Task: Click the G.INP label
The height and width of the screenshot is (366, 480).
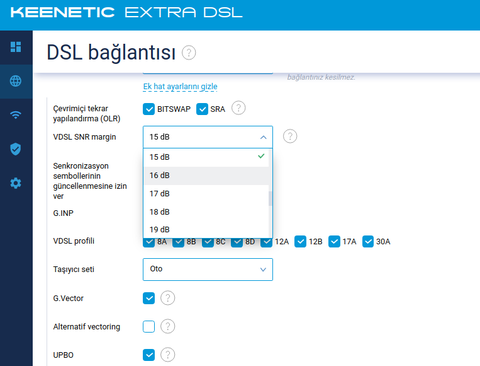Action: [63, 213]
